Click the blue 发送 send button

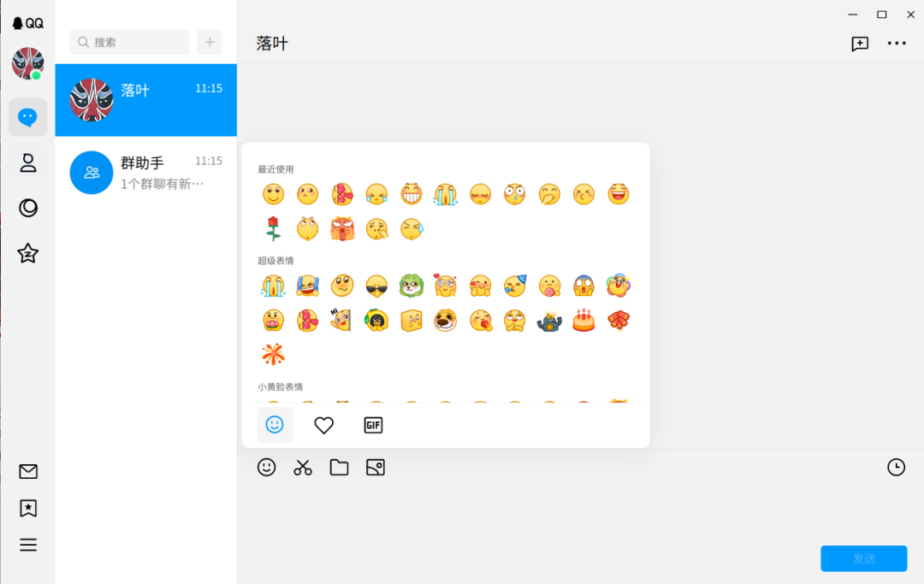tap(863, 558)
